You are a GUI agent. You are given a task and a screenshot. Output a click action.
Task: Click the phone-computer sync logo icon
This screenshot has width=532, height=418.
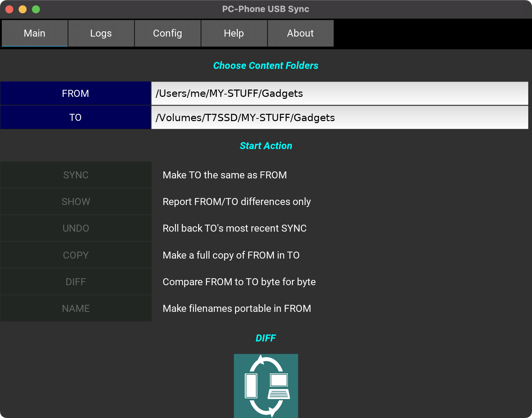coord(266,385)
